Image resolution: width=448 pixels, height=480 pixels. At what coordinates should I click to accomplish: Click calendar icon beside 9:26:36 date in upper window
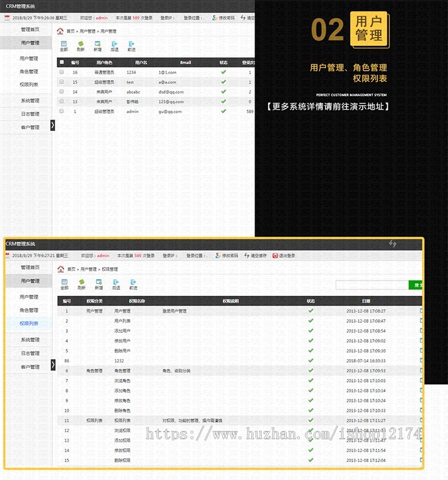pyautogui.click(x=7, y=18)
